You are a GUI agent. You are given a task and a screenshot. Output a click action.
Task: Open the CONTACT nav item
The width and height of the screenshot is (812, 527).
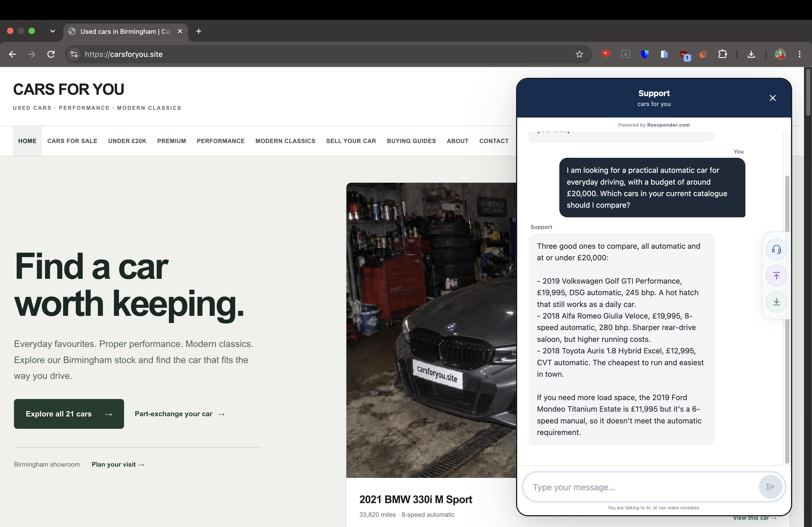tap(494, 141)
